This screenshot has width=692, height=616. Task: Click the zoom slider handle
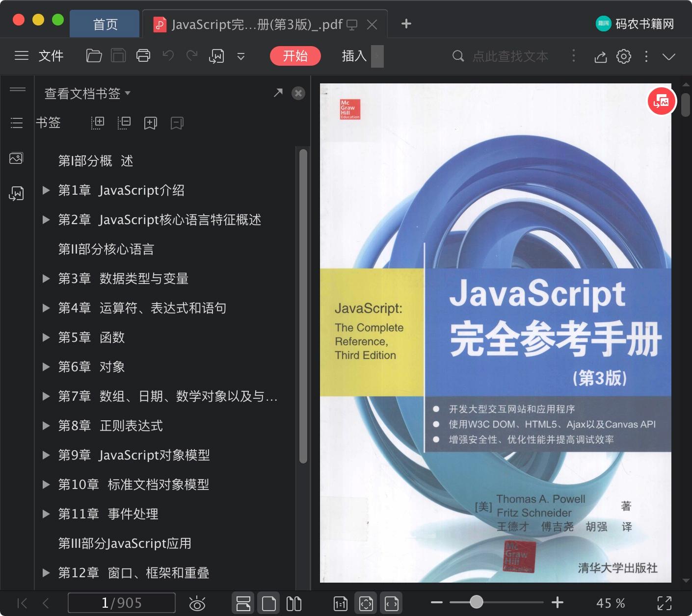pyautogui.click(x=476, y=602)
